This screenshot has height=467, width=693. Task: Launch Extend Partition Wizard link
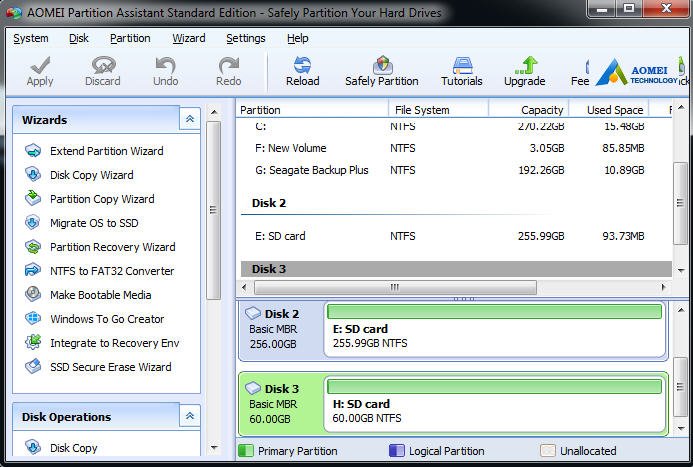[x=107, y=151]
